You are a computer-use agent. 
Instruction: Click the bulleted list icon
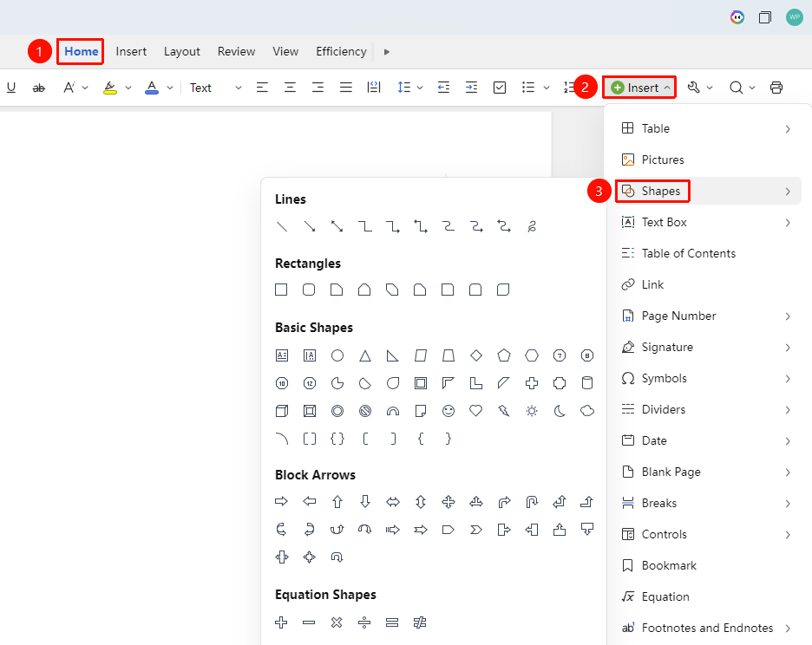(x=528, y=88)
